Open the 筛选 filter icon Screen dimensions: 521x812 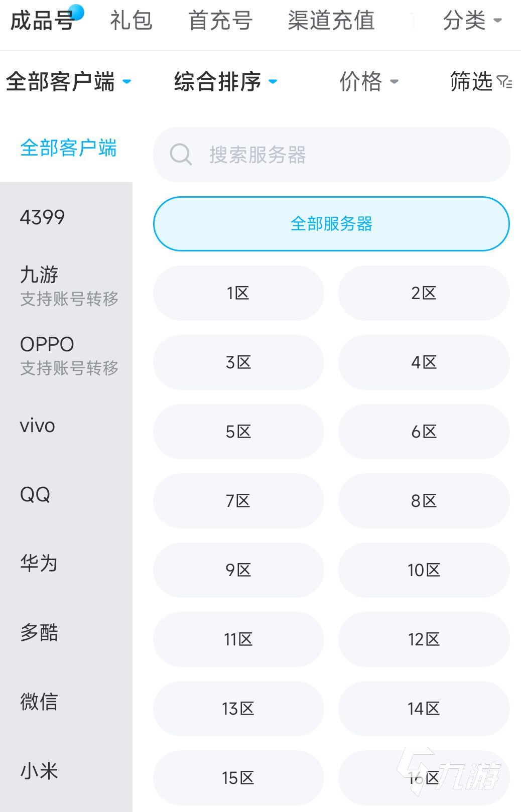click(504, 82)
